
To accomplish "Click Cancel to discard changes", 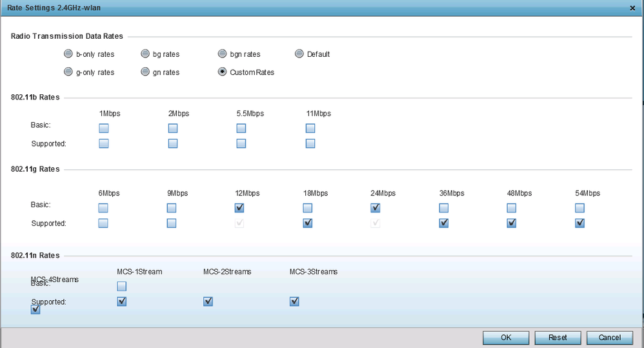I will pos(610,337).
